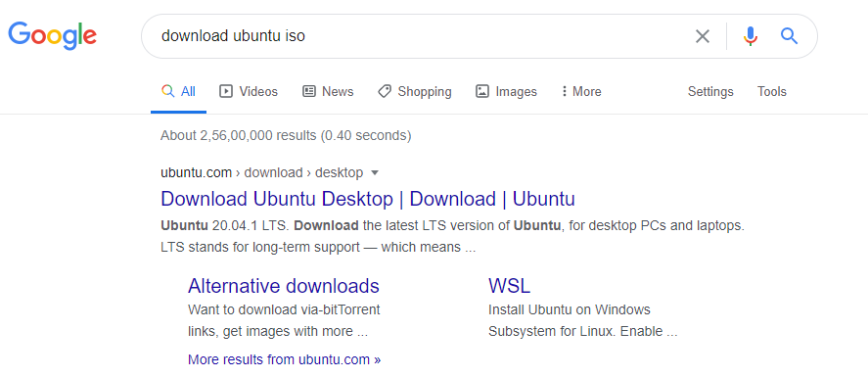Click 'More results from ubuntu.com »'

285,359
